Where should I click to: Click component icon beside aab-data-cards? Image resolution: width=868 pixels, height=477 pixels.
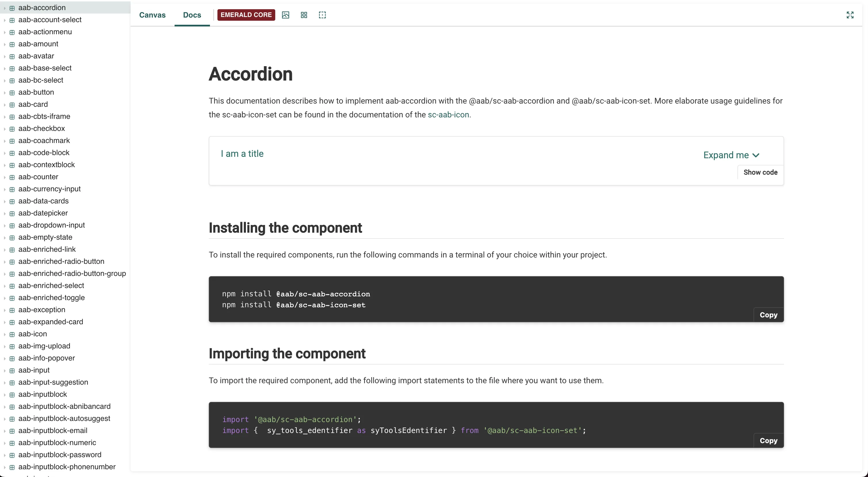tap(12, 201)
